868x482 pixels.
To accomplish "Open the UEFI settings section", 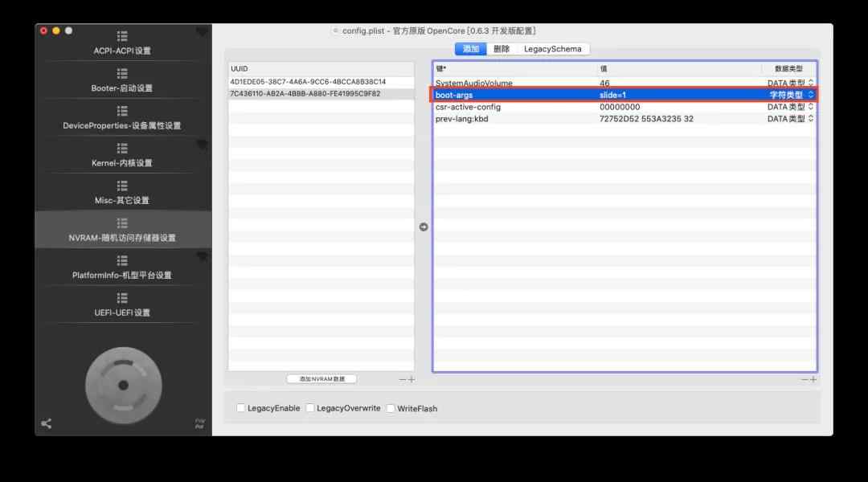I will point(122,305).
